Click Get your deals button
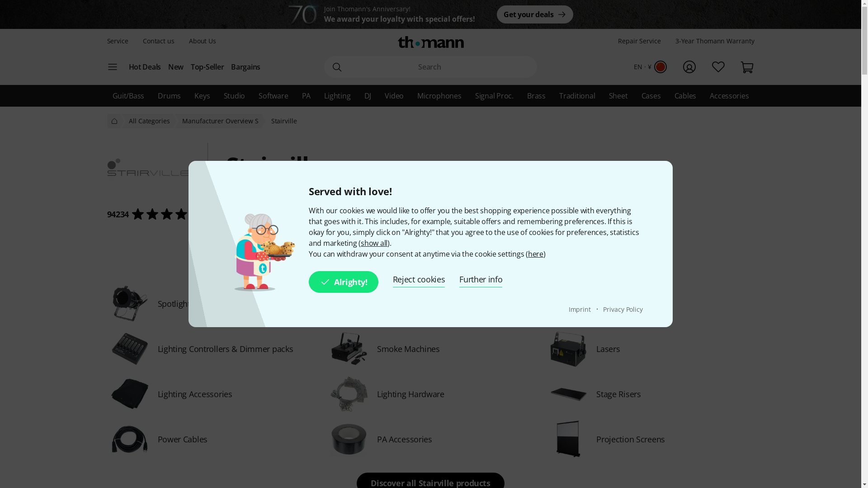 [535, 14]
